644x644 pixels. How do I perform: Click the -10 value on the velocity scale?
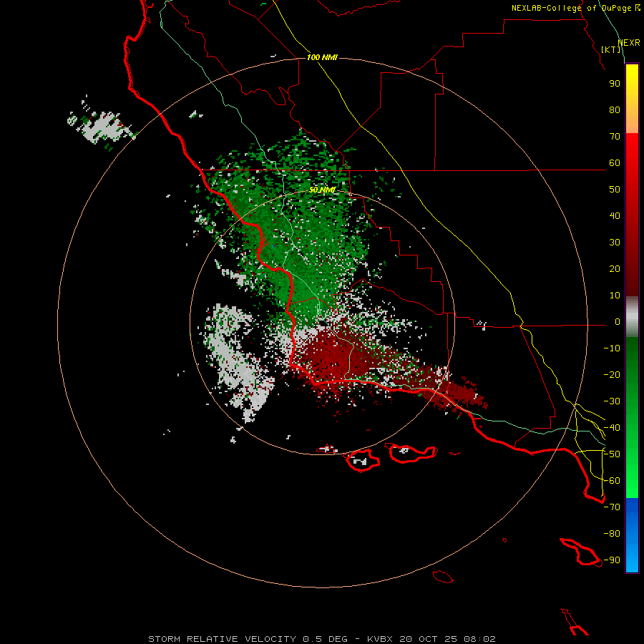(612, 348)
